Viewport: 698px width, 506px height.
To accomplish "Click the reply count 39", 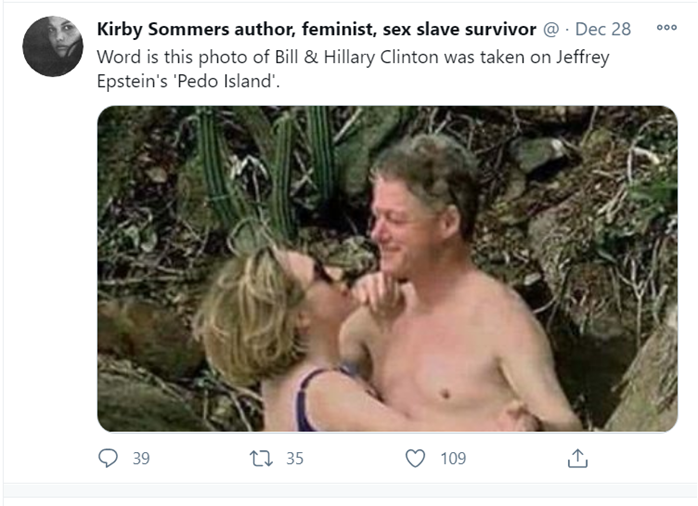I will [141, 459].
